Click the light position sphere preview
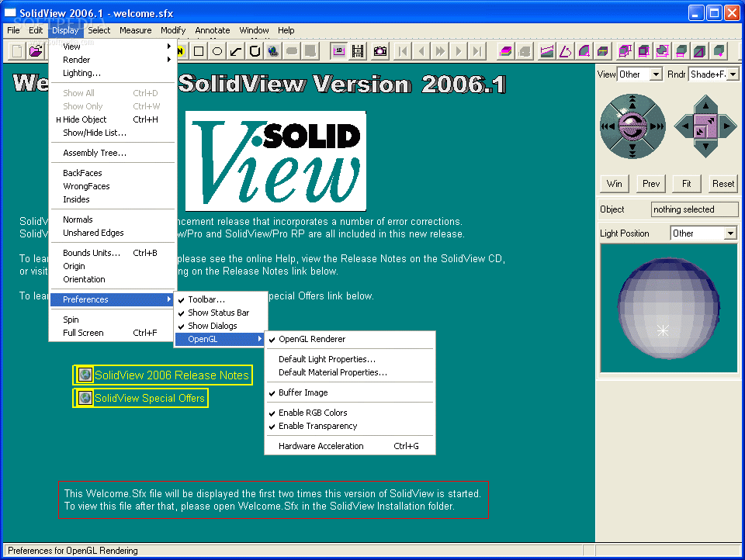 pyautogui.click(x=668, y=308)
